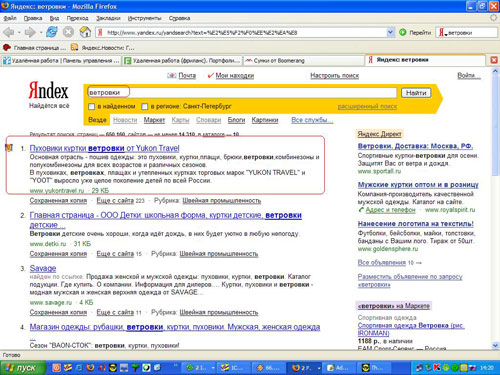Open the Yukon Travel search result link
This screenshot has height=375, width=500.
coord(104,148)
